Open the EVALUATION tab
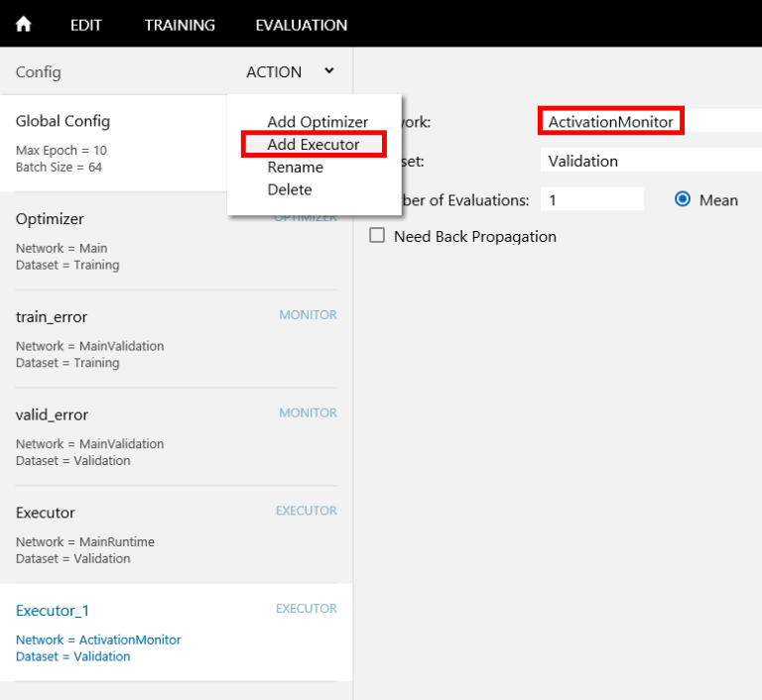This screenshot has width=762, height=700. [301, 25]
